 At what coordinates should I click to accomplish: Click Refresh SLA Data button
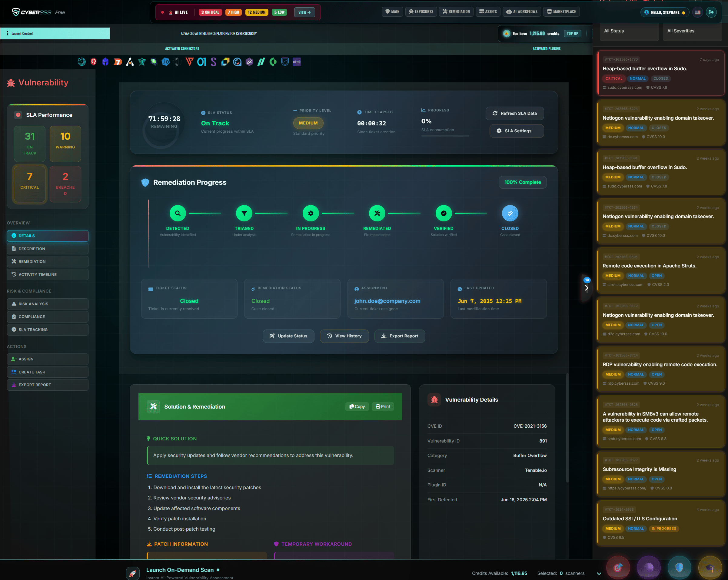(515, 114)
